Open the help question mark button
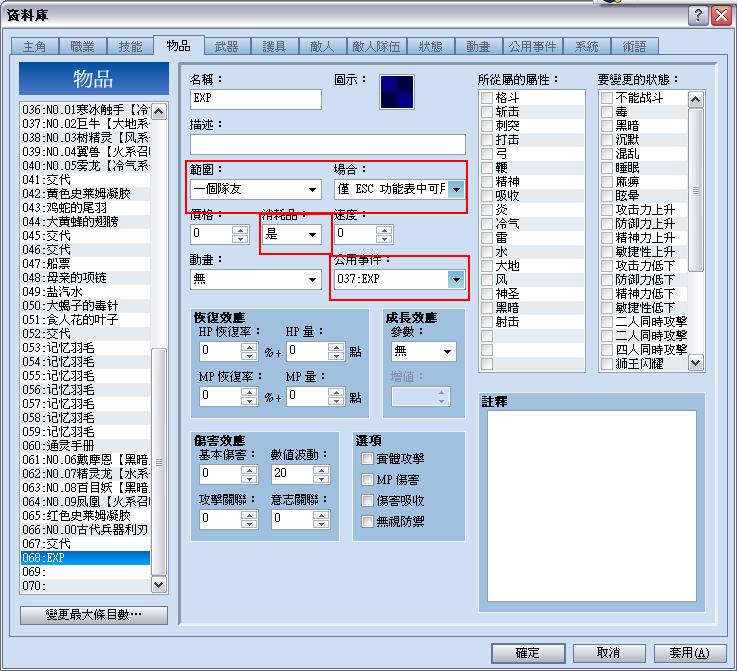Viewport: 737px width, 671px height. tap(698, 16)
